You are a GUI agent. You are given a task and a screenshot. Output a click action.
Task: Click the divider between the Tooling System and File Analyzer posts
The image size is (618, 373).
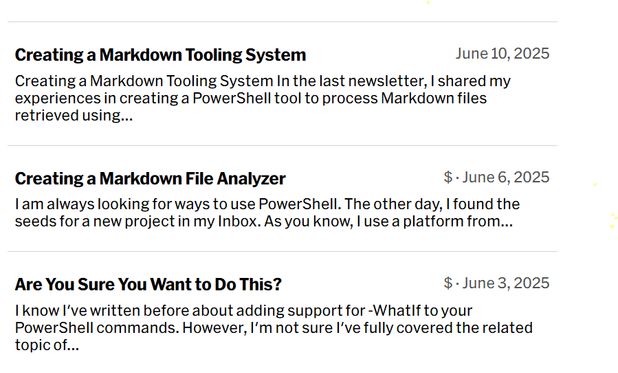[282, 145]
